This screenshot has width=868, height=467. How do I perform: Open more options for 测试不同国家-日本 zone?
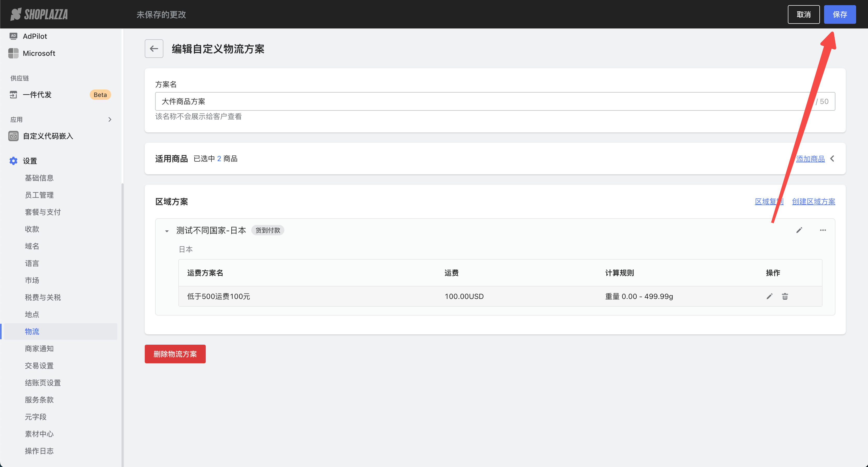pos(823,230)
